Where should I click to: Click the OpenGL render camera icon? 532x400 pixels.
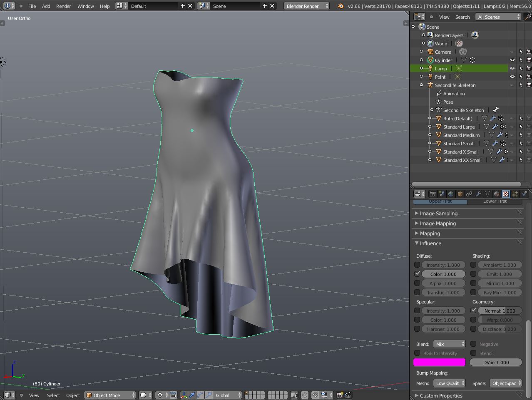340,395
